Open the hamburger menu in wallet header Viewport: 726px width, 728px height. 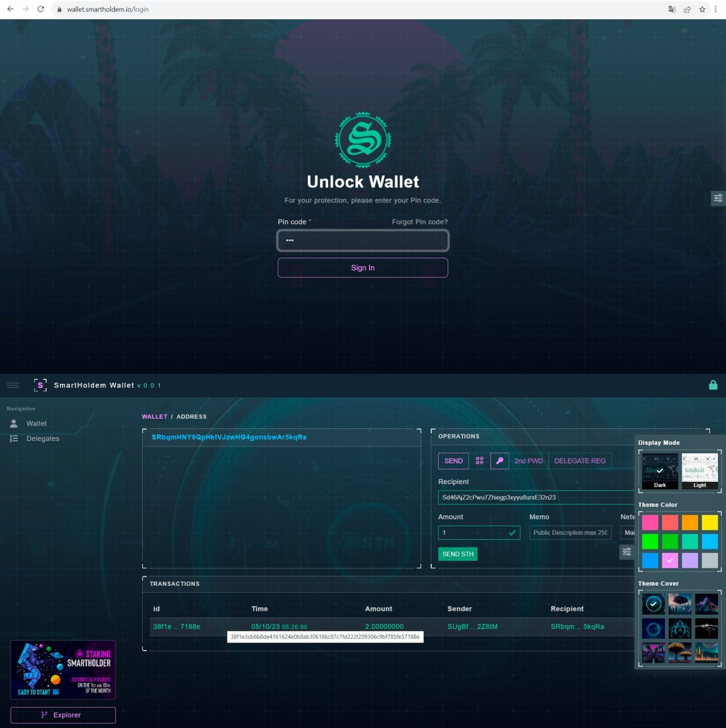tap(13, 385)
